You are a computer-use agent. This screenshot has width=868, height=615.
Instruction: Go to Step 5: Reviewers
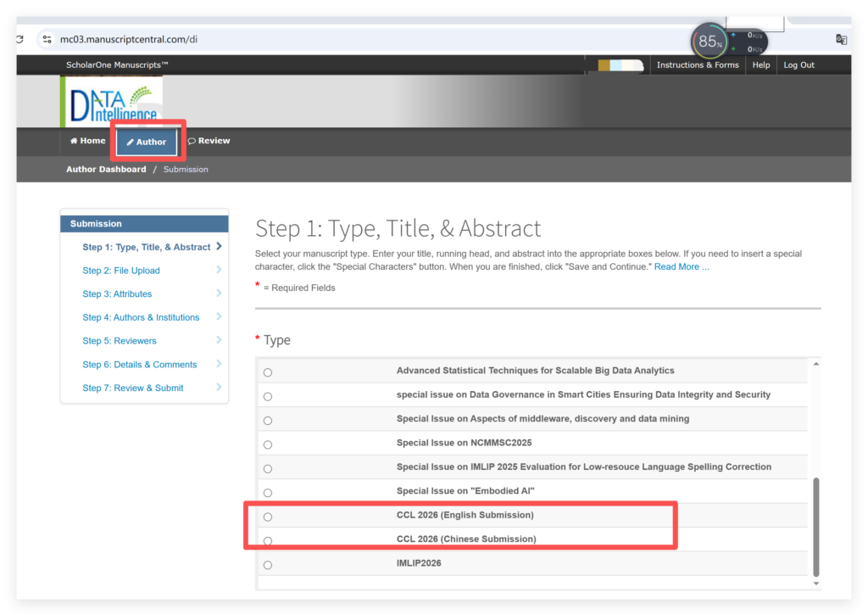(x=119, y=341)
